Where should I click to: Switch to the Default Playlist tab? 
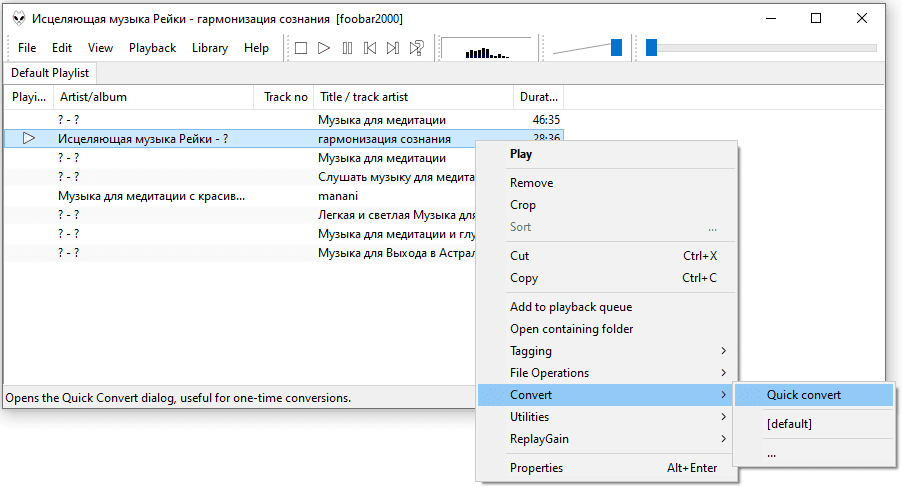[x=50, y=73]
